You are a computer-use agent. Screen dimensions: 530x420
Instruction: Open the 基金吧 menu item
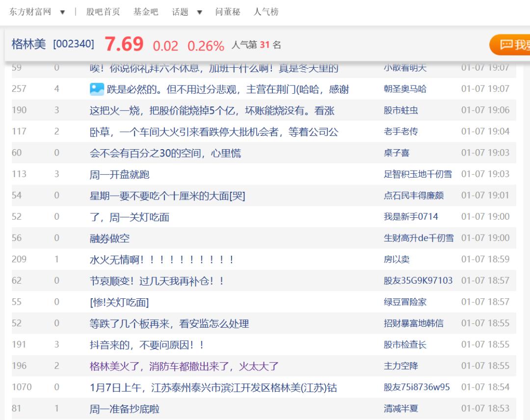(146, 12)
